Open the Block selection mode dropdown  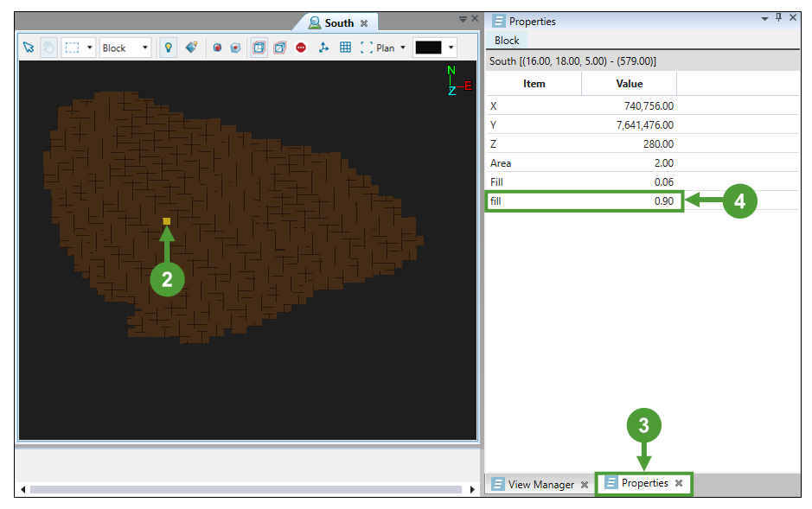pos(125,48)
